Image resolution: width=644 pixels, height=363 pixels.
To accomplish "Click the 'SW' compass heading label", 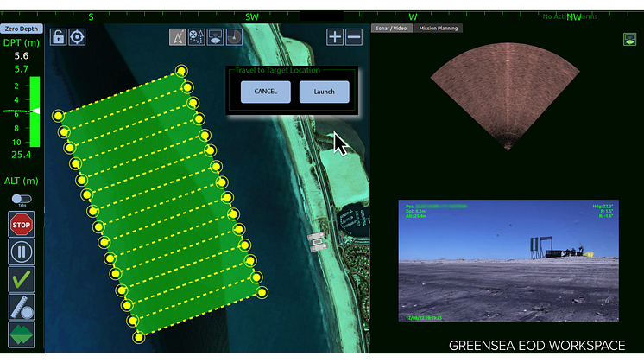I will [x=252, y=17].
